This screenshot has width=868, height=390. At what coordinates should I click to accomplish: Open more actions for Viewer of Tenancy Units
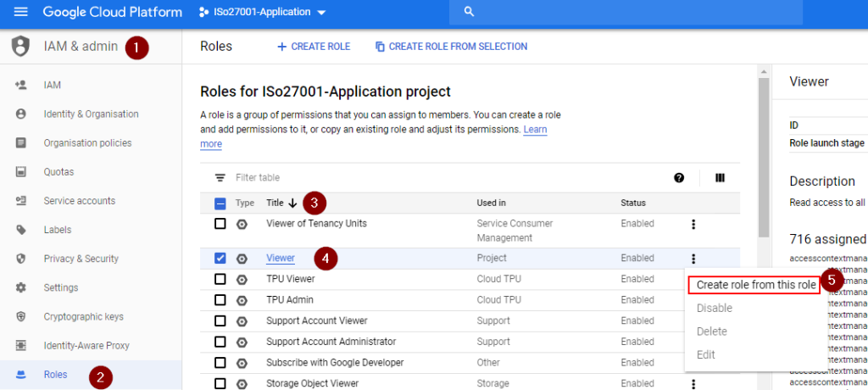click(x=693, y=225)
